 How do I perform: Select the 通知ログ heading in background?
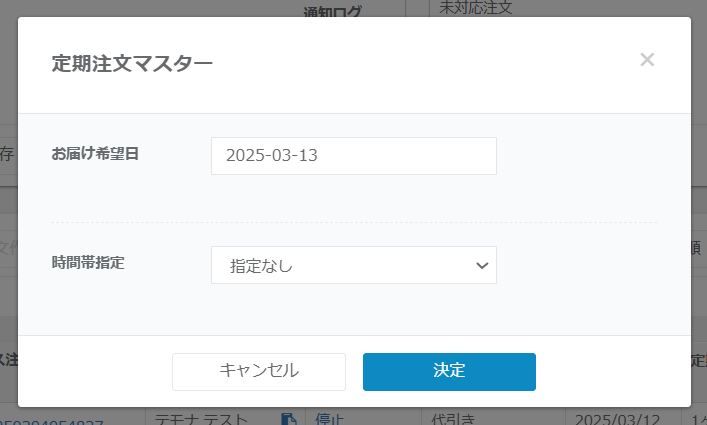[x=333, y=12]
